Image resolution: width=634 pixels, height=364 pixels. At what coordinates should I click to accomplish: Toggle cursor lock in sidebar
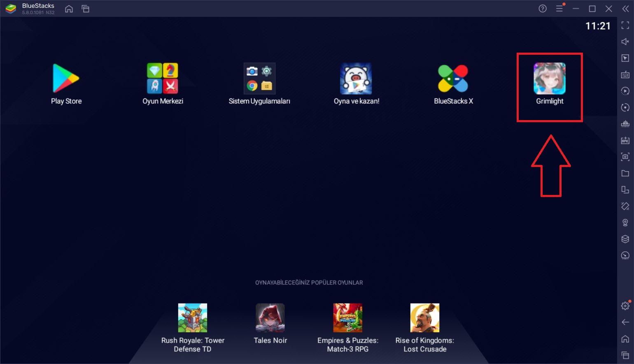625,58
